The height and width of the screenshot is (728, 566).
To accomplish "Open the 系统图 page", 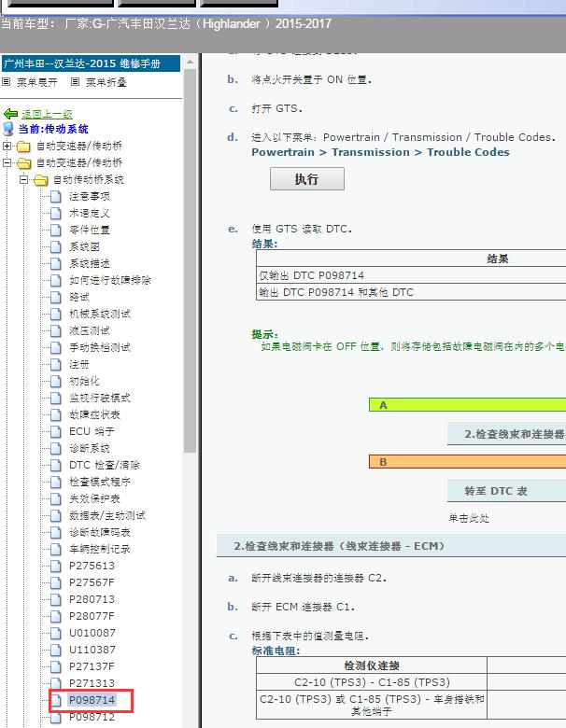I will [84, 246].
